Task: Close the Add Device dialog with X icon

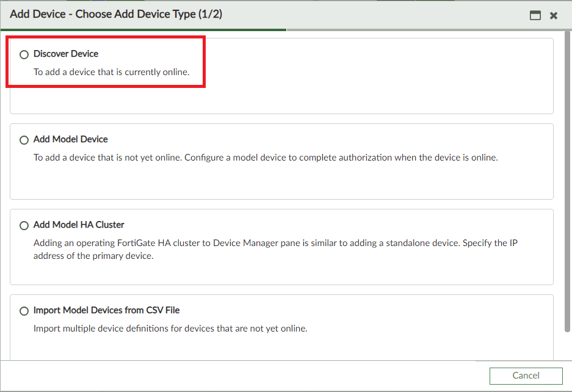Action: 554,15
